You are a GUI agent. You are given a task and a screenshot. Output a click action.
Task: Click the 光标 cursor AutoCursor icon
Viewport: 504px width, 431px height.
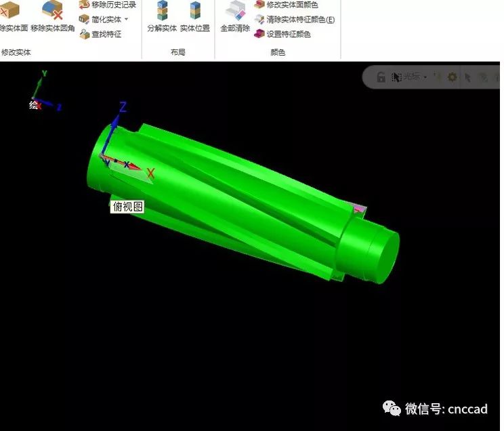(396, 77)
